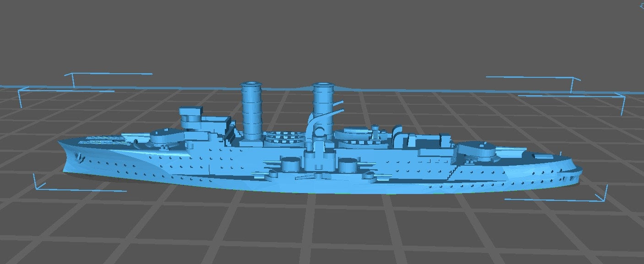Click the upper-left bounding box corner bracket
This screenshot has height=264, width=644.
[x=72, y=81]
